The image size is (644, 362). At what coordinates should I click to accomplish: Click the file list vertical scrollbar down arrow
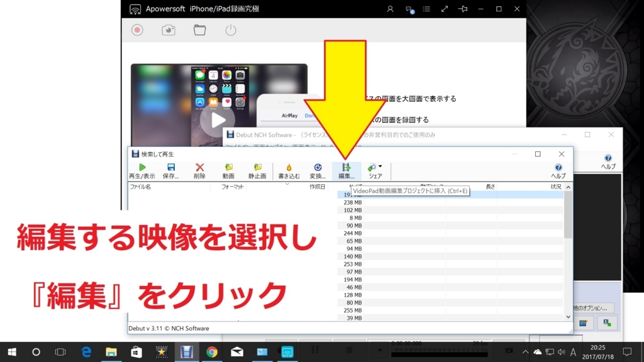point(567,317)
